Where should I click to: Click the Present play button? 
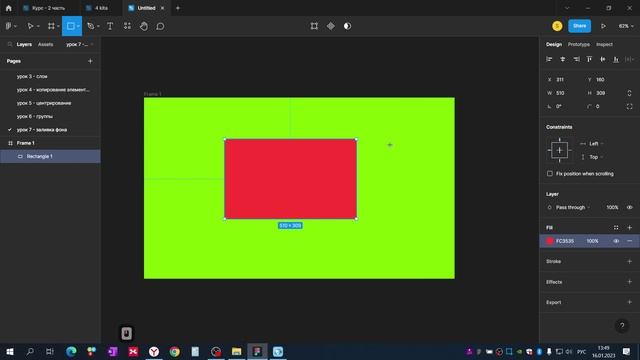point(603,26)
